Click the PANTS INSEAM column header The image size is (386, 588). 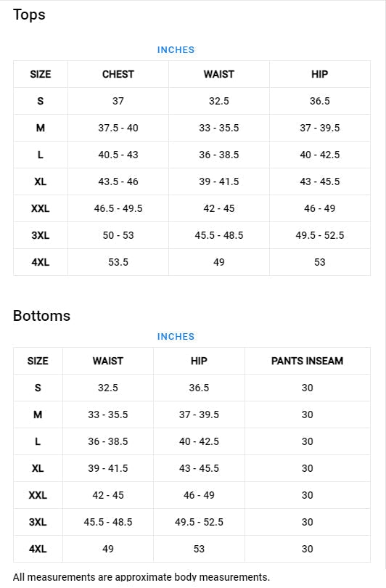[308, 361]
